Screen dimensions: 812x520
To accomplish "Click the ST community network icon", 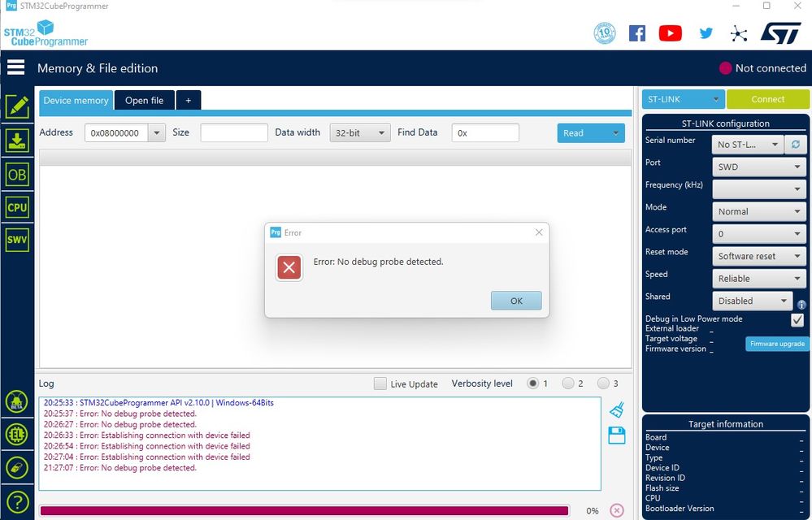I will 739,34.
